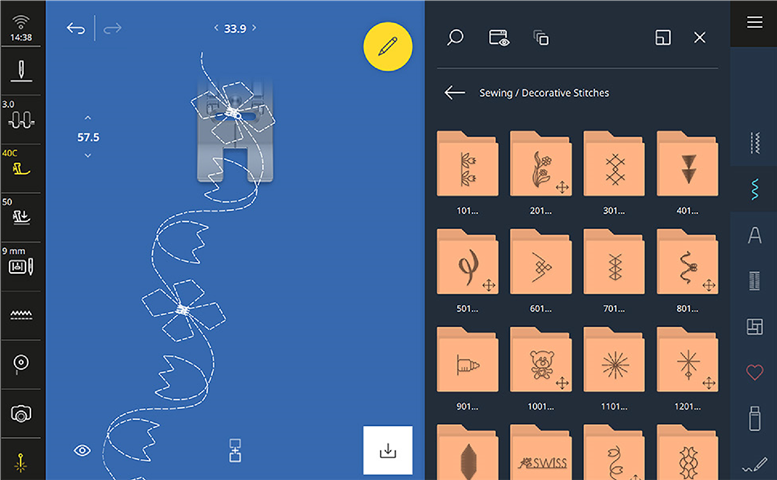
Task: Click the Sewing / Decorative Stitches breadcrumb
Action: tap(544, 93)
